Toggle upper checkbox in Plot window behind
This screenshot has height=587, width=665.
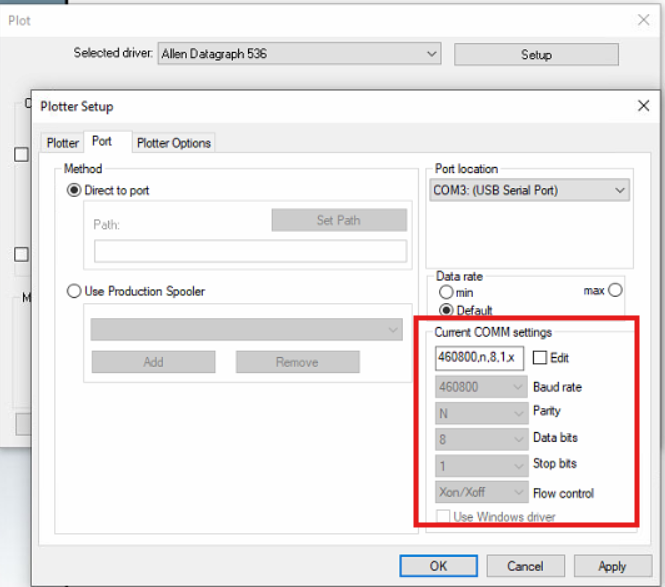click(x=21, y=154)
